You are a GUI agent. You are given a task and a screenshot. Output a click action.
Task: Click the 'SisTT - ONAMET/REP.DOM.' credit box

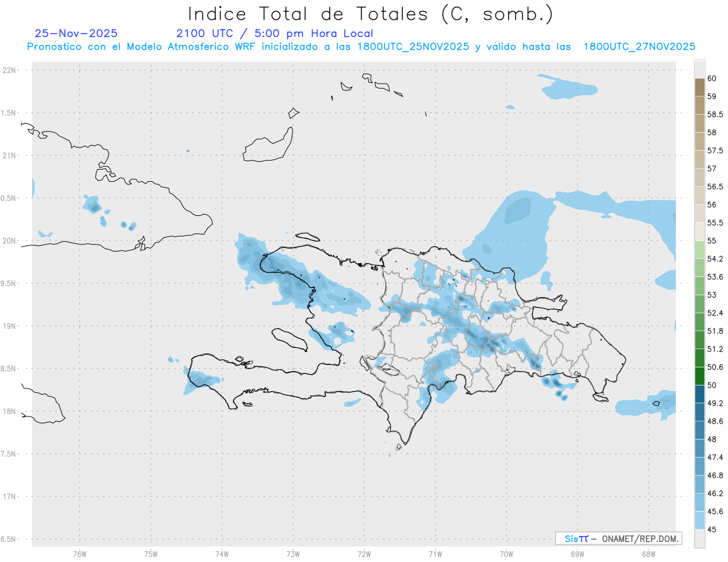[618, 538]
